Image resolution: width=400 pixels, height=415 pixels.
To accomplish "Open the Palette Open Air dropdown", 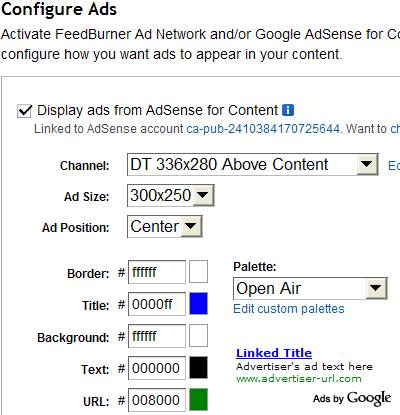I will click(x=310, y=288).
